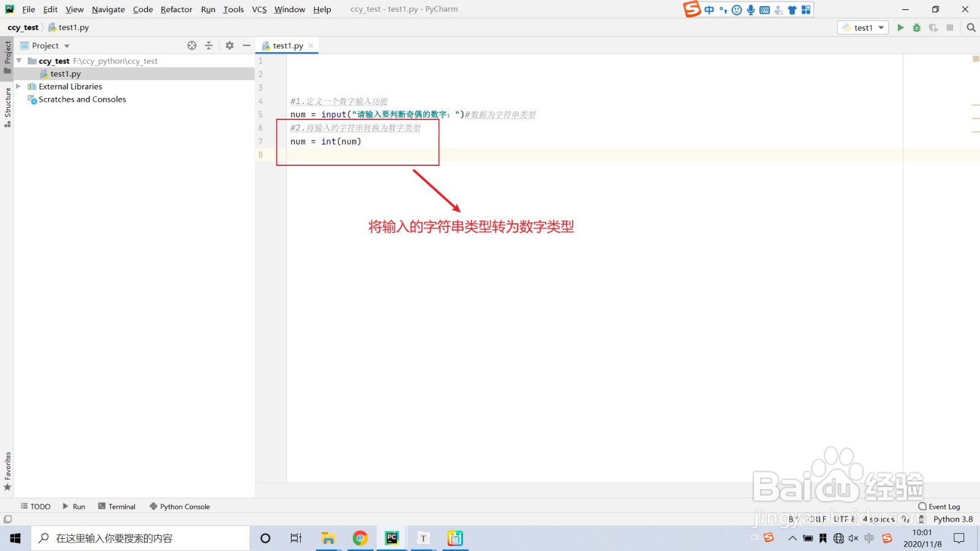Click Sogou voice input microphone

[750, 10]
